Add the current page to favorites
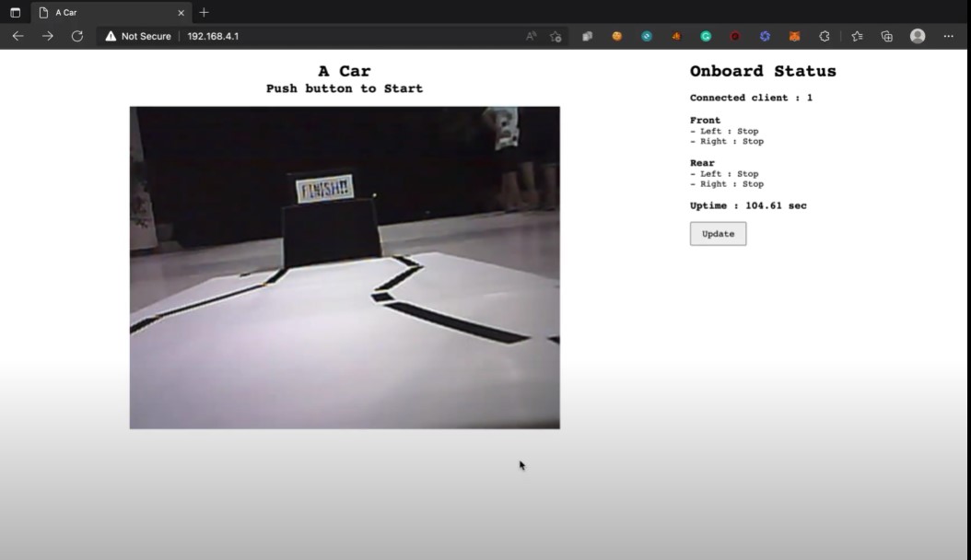 (555, 36)
